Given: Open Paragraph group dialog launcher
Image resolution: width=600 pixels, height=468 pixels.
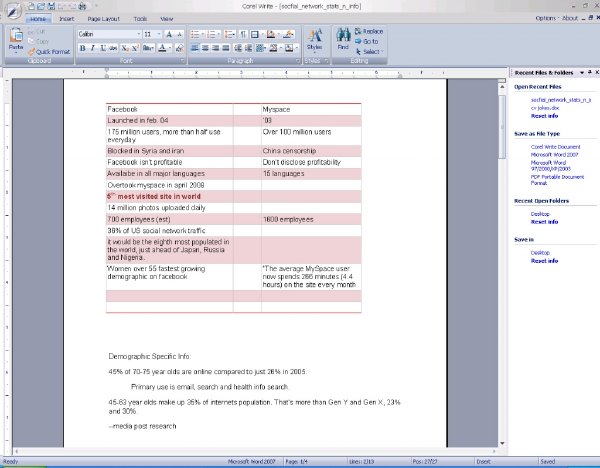Looking at the screenshot, I should (x=297, y=61).
